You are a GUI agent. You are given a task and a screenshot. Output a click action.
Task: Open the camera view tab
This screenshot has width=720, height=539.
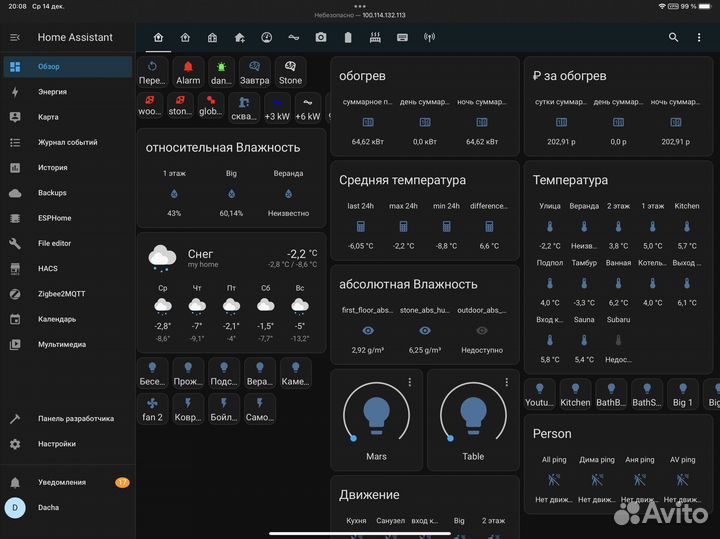(321, 37)
